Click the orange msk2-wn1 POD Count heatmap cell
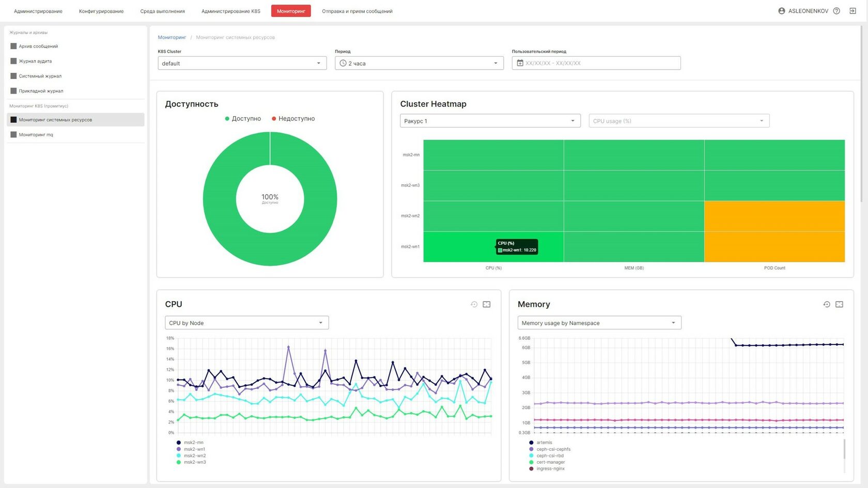The width and height of the screenshot is (868, 488). [x=774, y=247]
